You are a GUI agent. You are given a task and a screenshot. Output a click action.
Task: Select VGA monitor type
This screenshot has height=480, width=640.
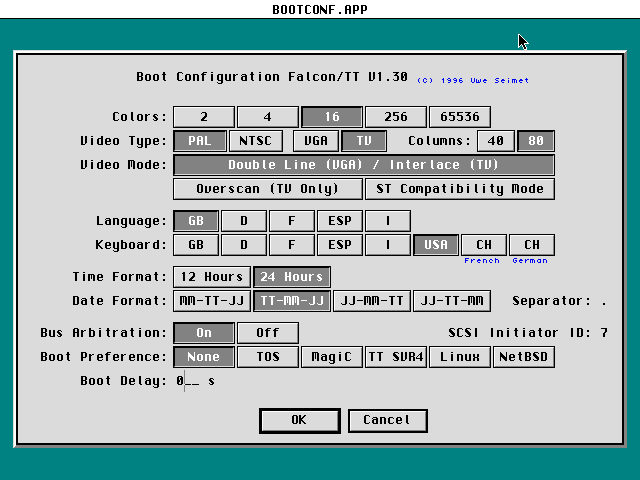(x=315, y=141)
